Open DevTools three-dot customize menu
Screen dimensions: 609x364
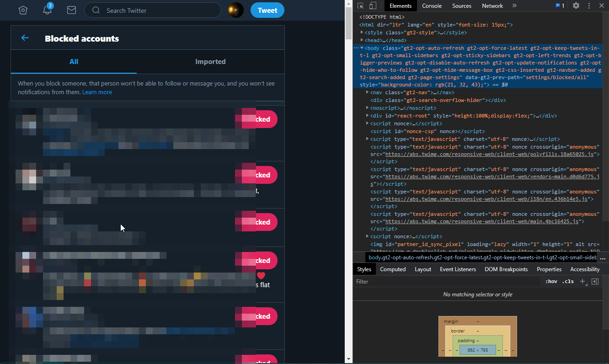pyautogui.click(x=589, y=5)
